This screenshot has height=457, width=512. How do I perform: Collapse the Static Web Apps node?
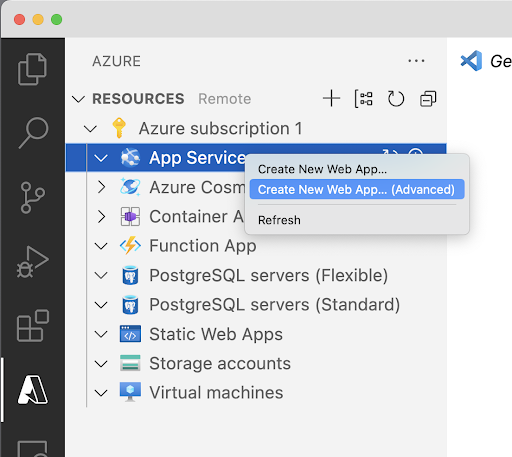pos(101,334)
